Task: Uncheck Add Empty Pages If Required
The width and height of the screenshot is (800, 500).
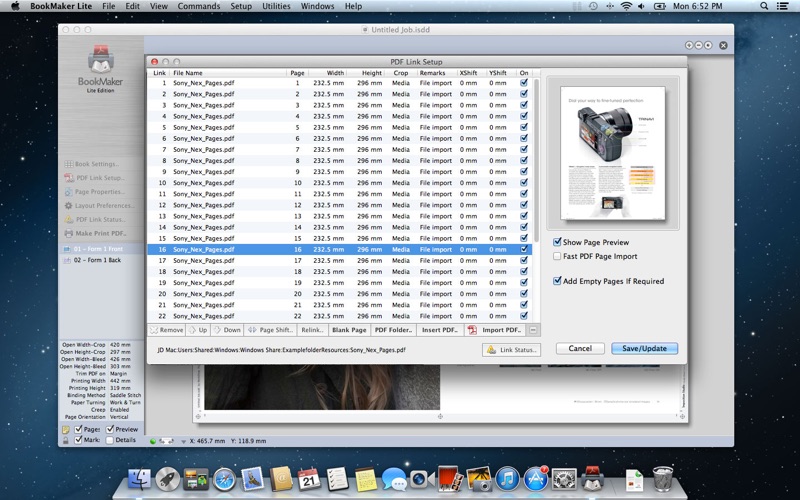Action: pos(558,281)
